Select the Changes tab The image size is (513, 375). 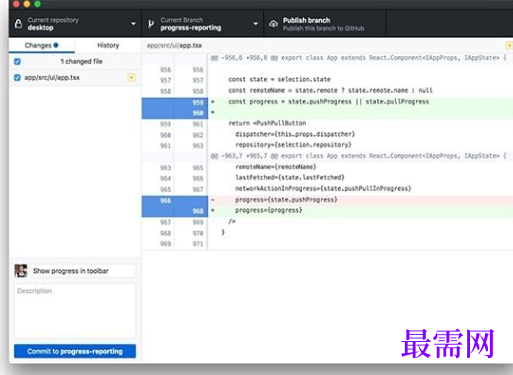pos(42,45)
